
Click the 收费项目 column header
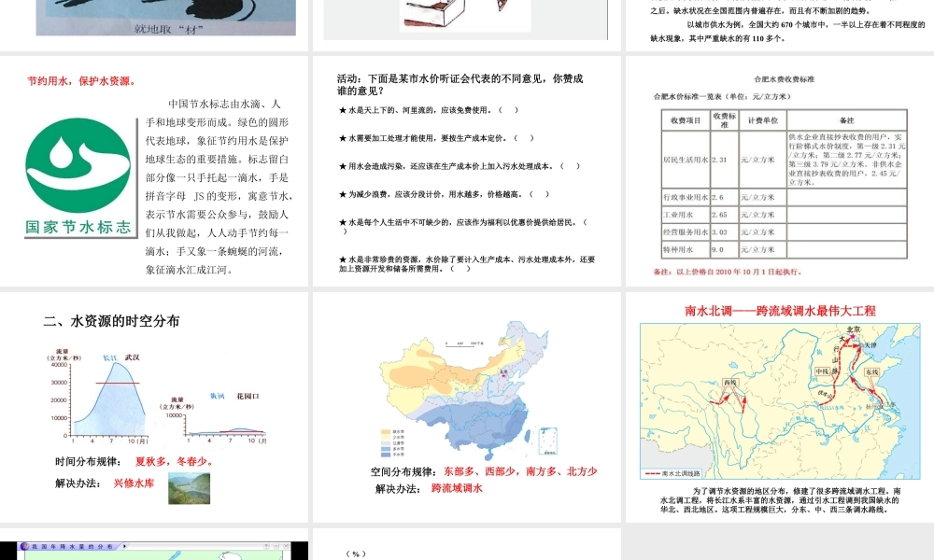tap(686, 120)
